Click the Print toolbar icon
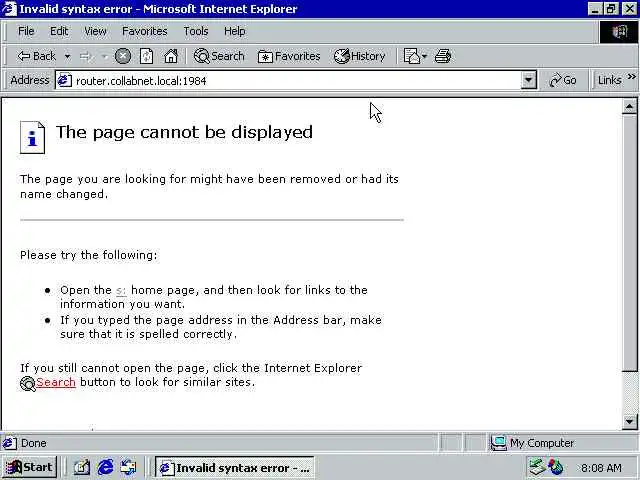 pos(443,56)
